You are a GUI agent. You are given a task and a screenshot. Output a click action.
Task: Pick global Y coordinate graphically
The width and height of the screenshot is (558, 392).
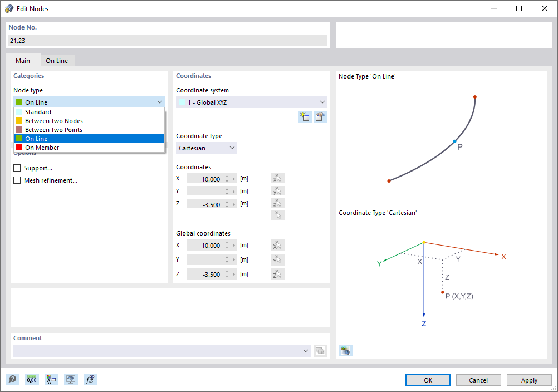tap(277, 259)
